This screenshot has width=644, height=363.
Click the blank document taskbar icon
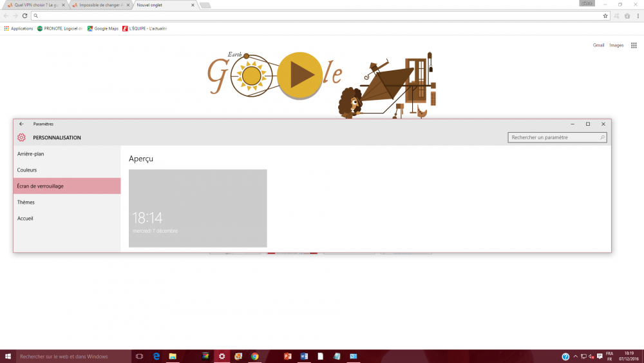pos(320,357)
